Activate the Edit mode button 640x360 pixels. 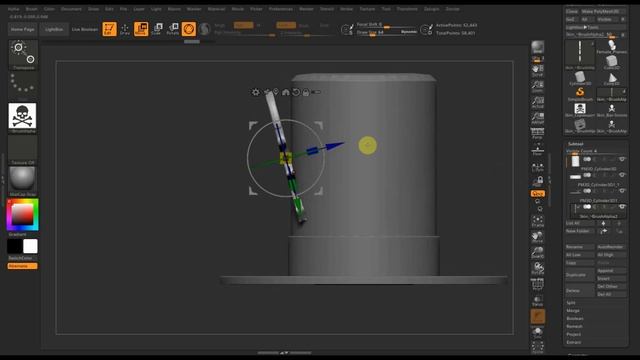pos(109,29)
